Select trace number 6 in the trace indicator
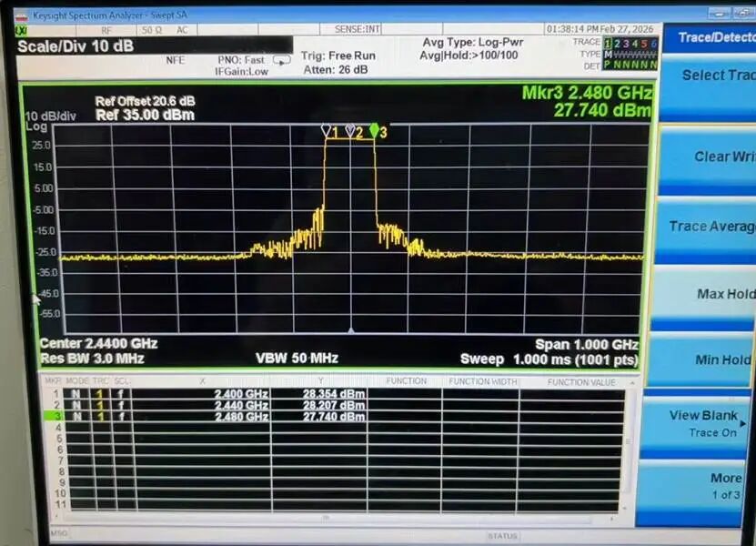This screenshot has width=756, height=546. click(x=654, y=44)
